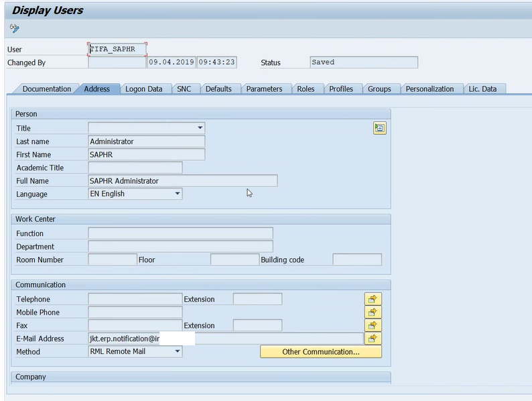The height and width of the screenshot is (401, 532).
Task: Expand the Title dropdown
Action: point(200,128)
